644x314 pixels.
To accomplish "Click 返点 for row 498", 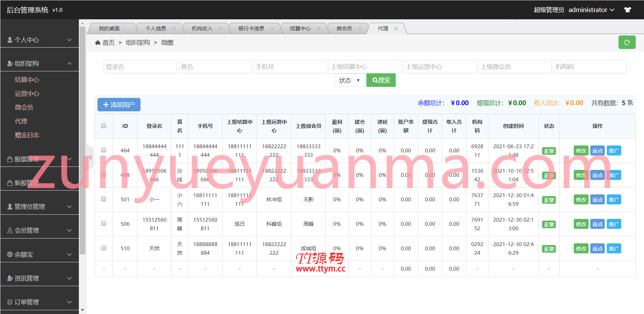I will (598, 175).
